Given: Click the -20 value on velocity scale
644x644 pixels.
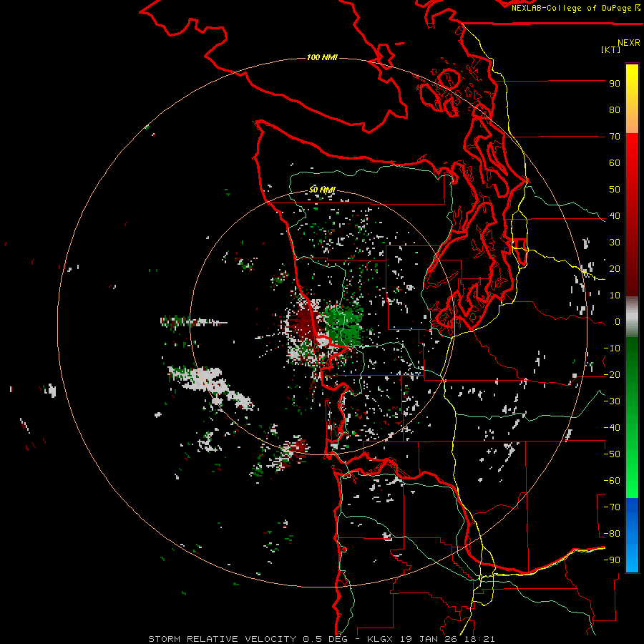Looking at the screenshot, I should [612, 375].
